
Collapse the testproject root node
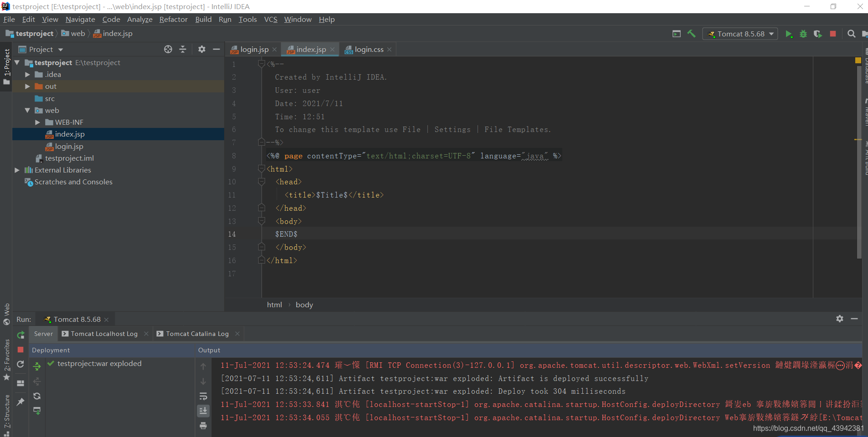(17, 63)
